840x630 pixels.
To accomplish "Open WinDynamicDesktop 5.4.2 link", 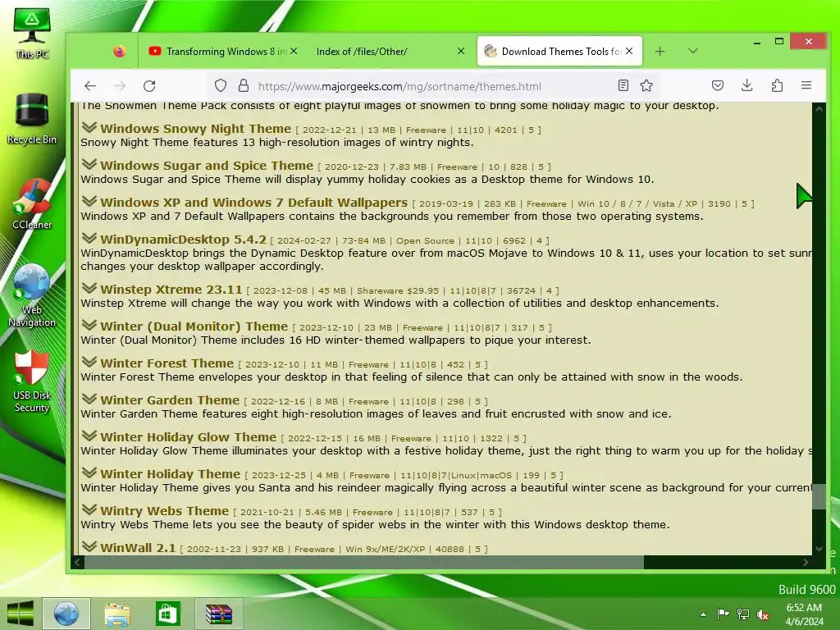I will [x=183, y=240].
